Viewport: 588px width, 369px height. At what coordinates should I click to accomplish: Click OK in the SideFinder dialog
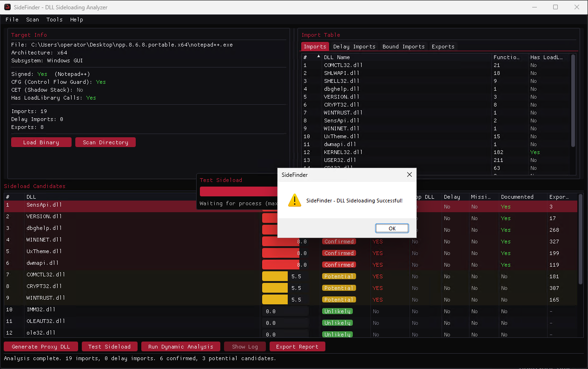pos(392,228)
